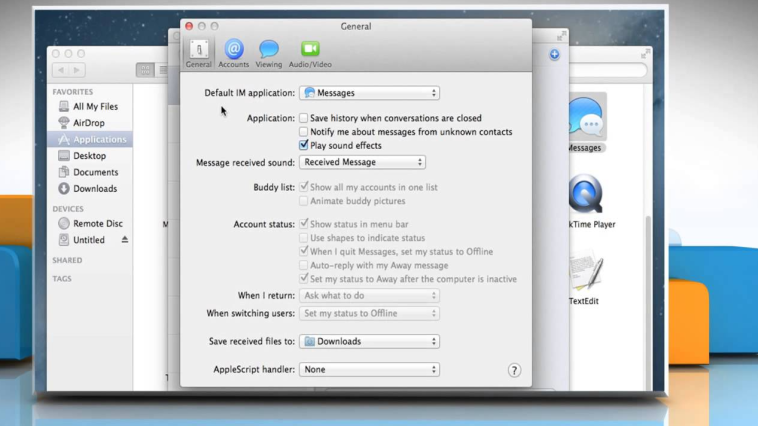The image size is (758, 426).
Task: Open the Save received files to dropdown
Action: coord(369,341)
